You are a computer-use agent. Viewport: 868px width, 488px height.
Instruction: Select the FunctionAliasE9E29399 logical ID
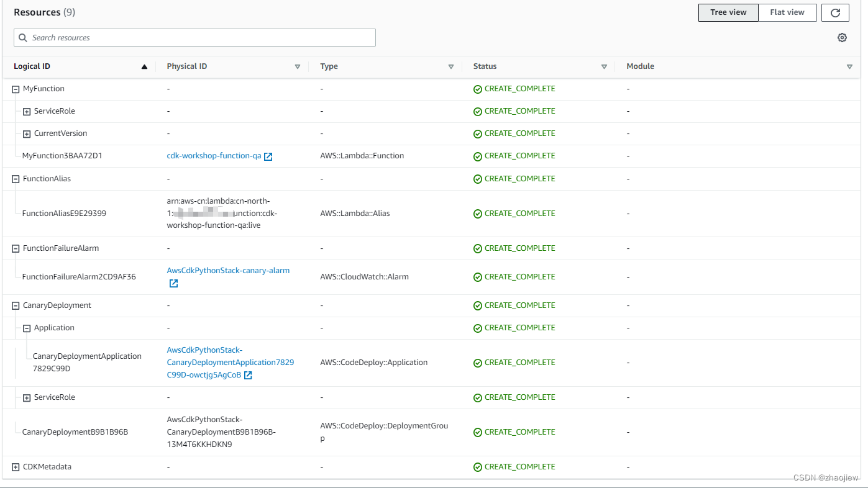[x=64, y=214]
